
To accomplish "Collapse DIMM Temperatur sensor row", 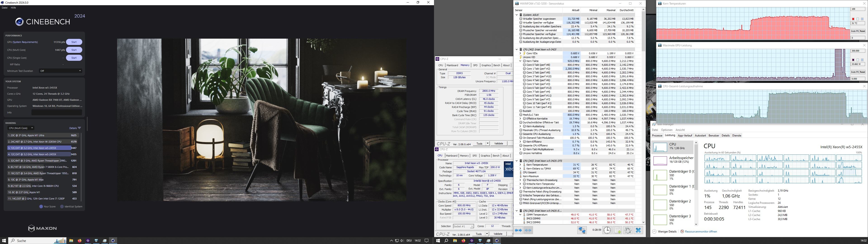I will 520,215.
